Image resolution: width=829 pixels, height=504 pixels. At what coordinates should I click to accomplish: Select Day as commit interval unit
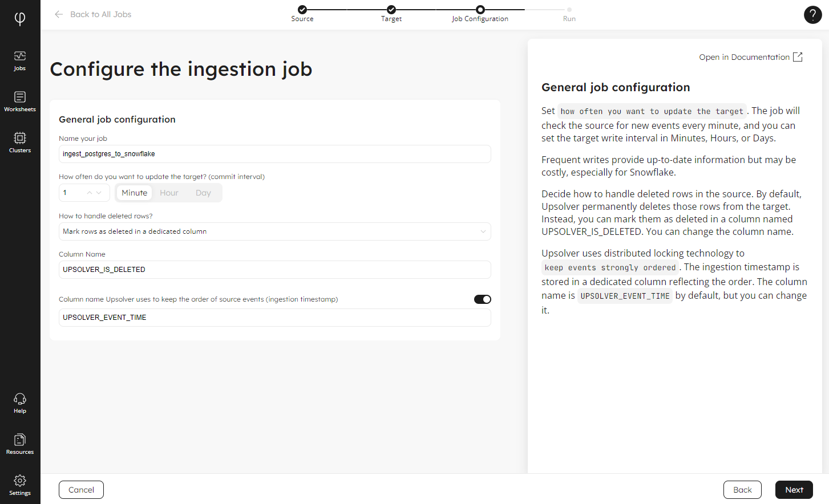(203, 193)
